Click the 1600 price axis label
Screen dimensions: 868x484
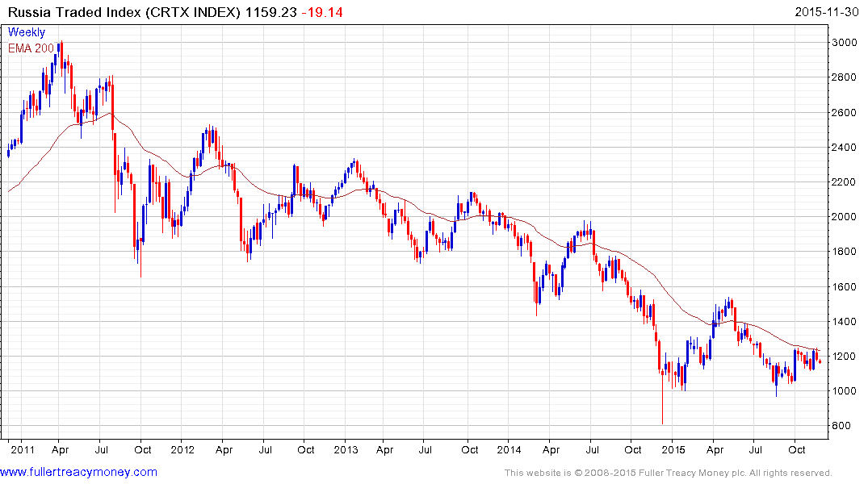click(845, 286)
